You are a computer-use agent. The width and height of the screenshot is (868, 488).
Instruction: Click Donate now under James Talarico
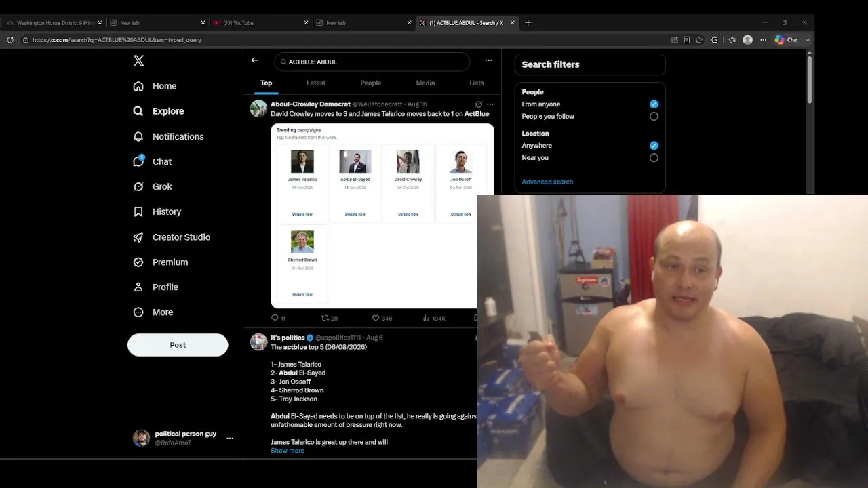point(302,214)
